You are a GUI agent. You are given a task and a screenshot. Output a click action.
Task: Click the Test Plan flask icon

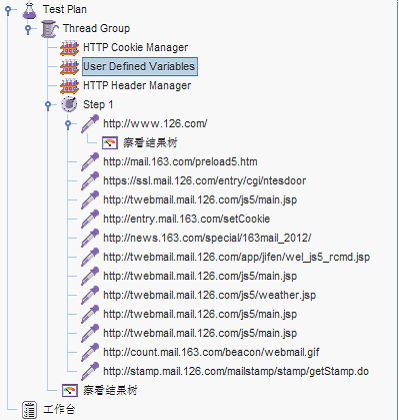(29, 10)
